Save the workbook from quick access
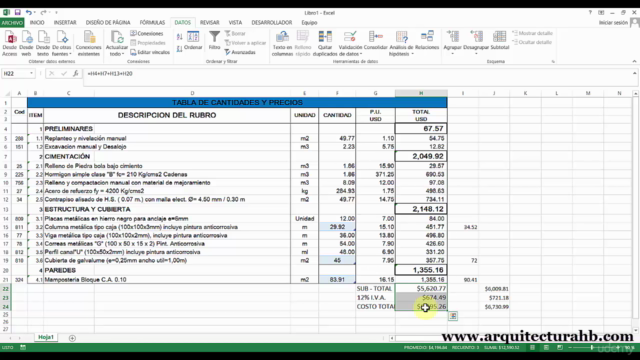The height and width of the screenshot is (360, 640). 18,13
